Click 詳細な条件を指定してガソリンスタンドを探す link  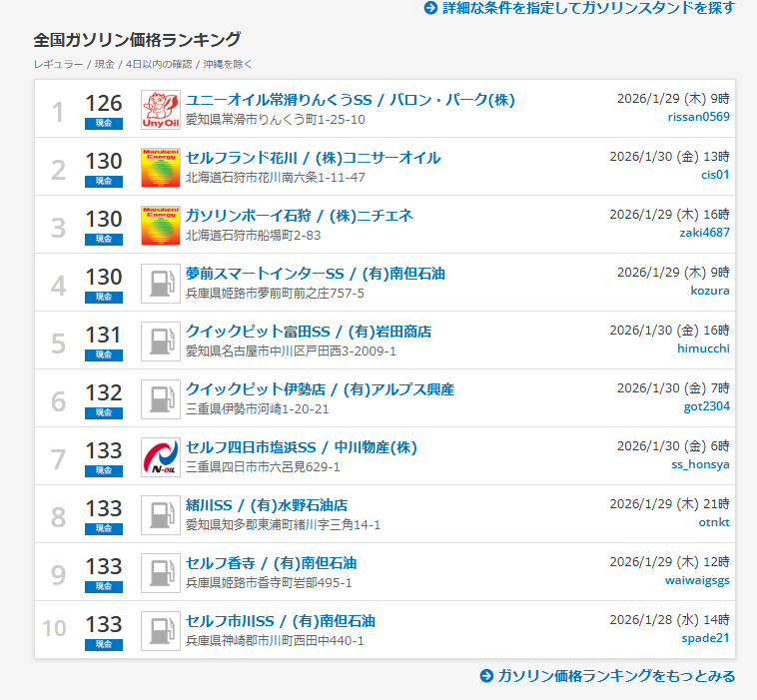click(589, 8)
